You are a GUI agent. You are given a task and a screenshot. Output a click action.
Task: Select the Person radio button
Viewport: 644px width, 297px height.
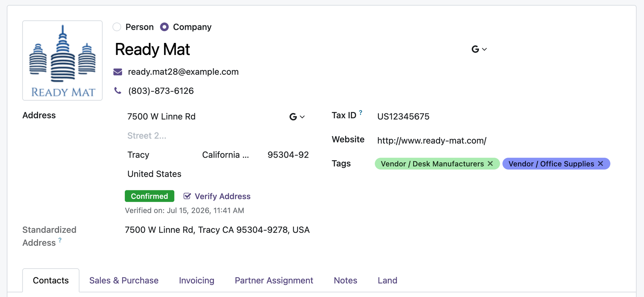point(117,27)
